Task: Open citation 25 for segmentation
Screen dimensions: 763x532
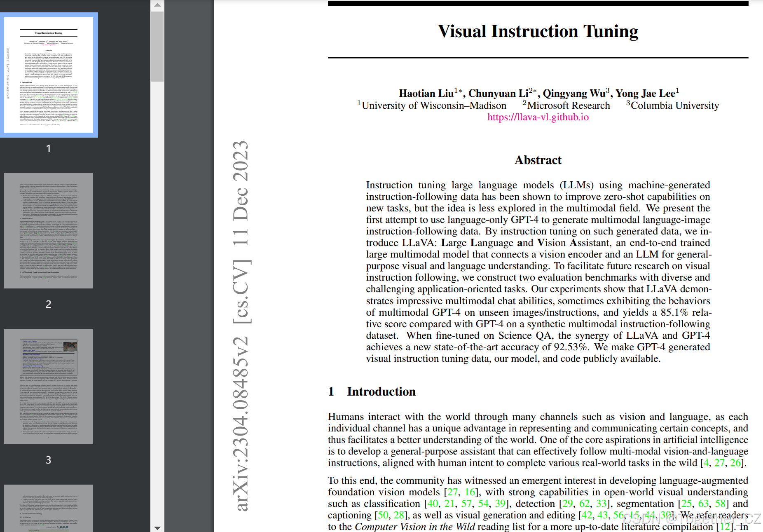Action: 687,504
